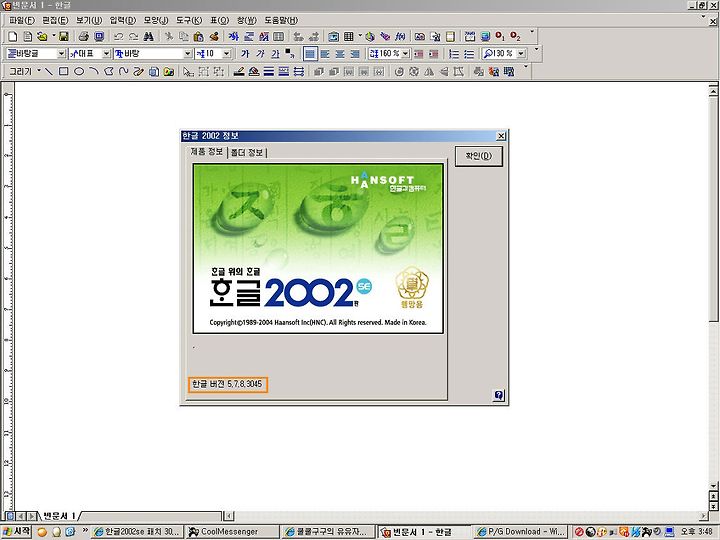Open the 도구(K) menu
Image resolution: width=720 pixels, height=540 pixels.
point(189,20)
